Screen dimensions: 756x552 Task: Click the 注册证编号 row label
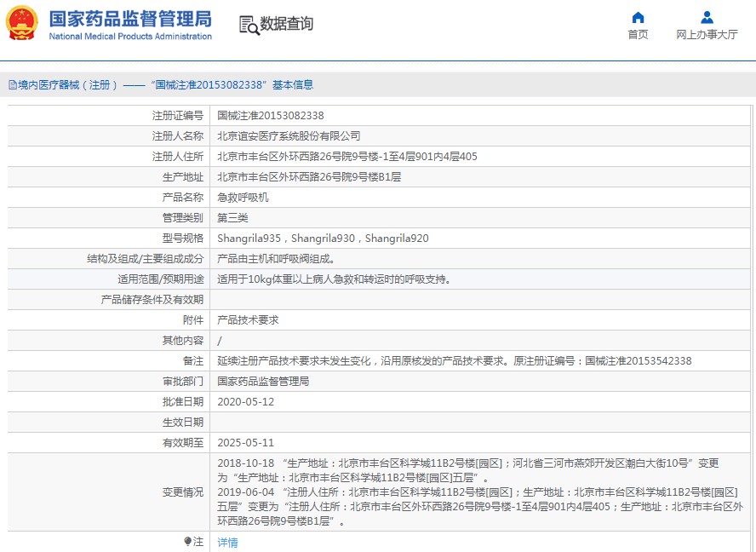(178, 116)
